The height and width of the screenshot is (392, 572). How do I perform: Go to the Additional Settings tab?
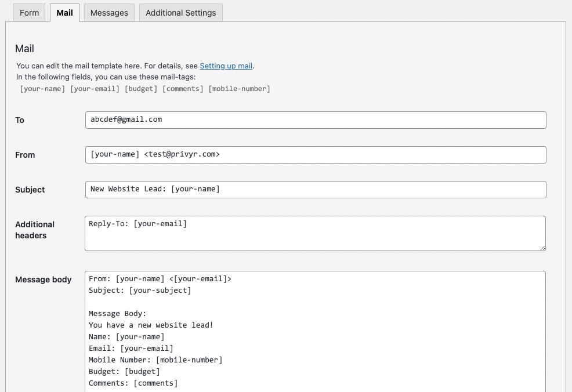180,13
